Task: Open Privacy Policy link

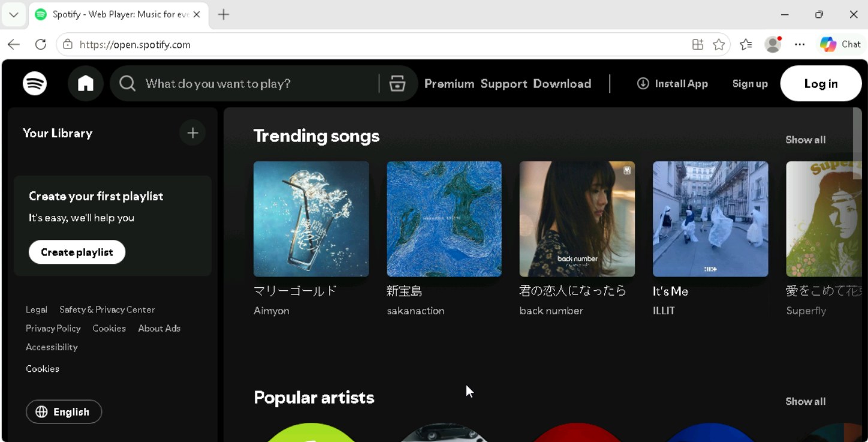Action: [53, 328]
